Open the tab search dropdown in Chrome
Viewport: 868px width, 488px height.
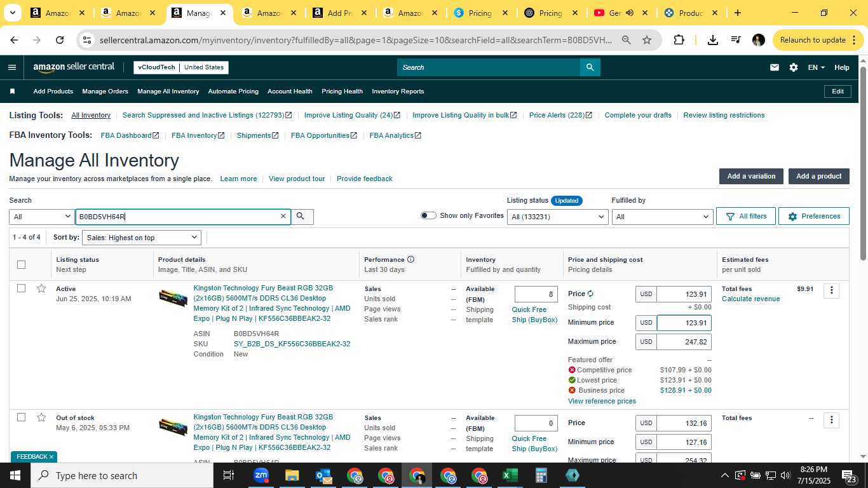click(x=13, y=13)
